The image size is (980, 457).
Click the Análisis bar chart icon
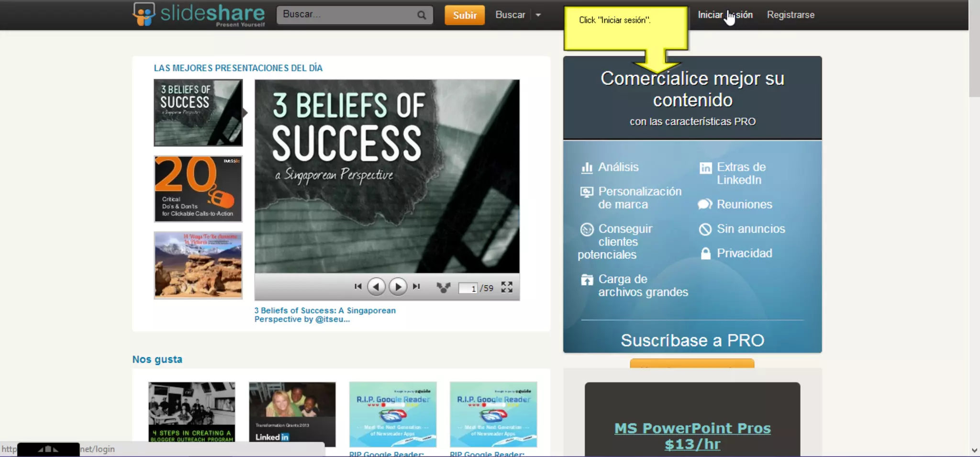[587, 167]
